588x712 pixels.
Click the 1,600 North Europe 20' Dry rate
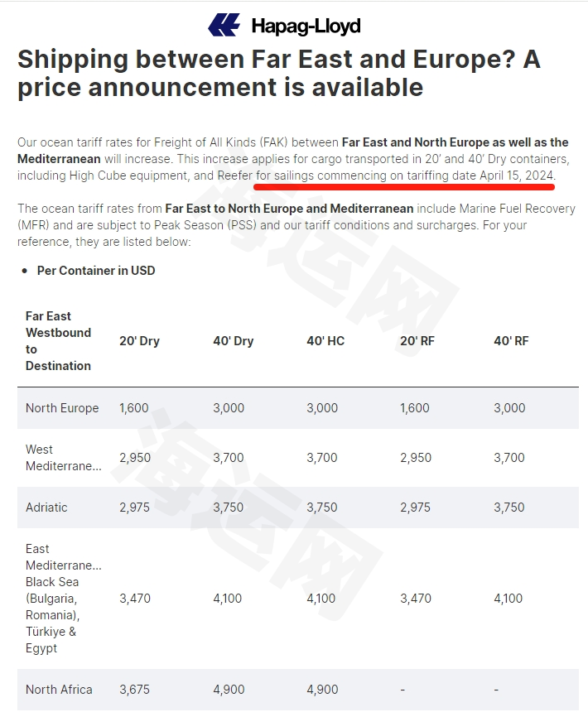(134, 408)
